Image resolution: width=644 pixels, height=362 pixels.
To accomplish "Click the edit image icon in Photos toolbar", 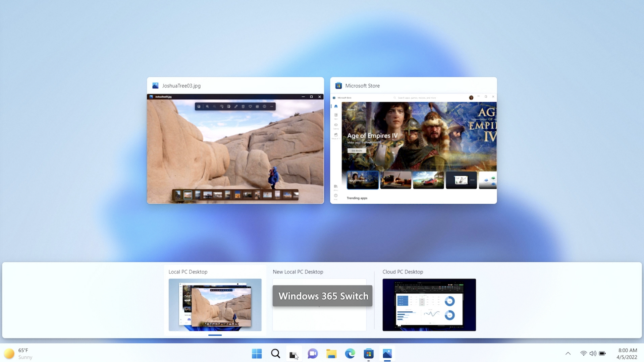I will click(x=229, y=107).
